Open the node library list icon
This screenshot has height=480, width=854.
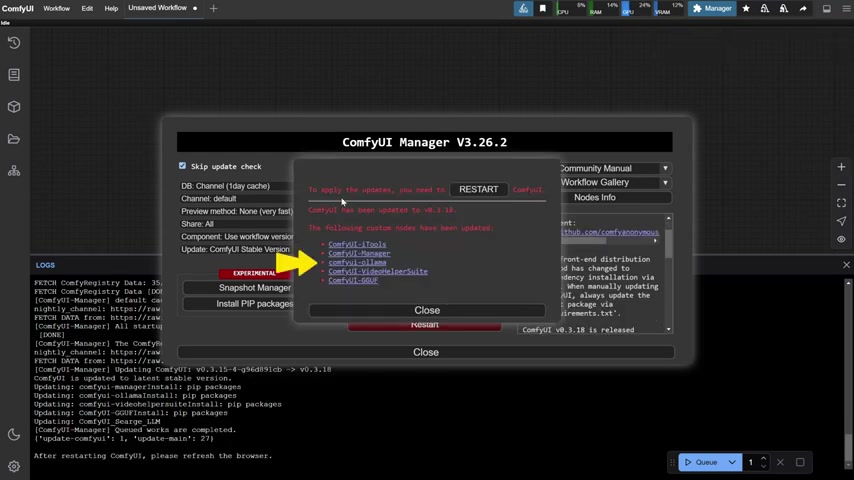click(14, 75)
